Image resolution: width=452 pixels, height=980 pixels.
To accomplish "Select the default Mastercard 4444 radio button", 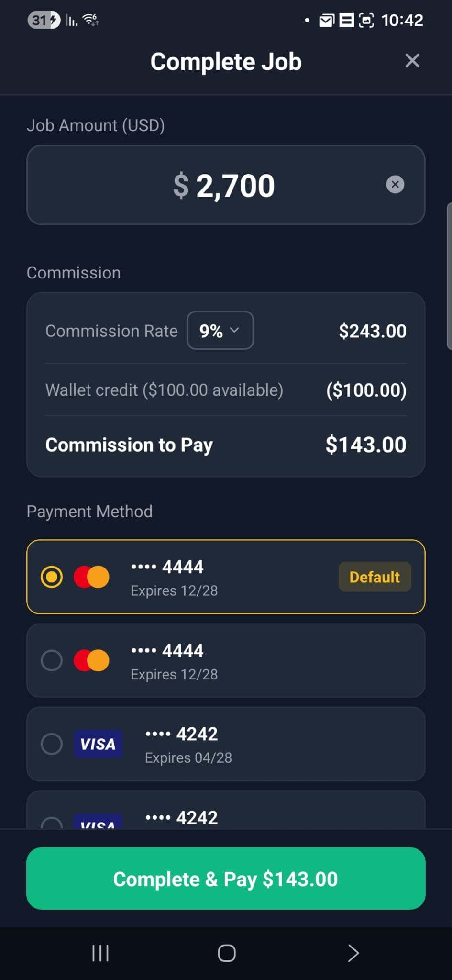I will coord(53,577).
